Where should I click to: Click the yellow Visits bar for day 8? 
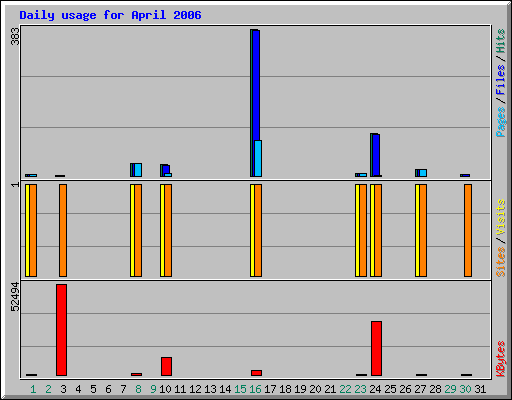pos(132,230)
